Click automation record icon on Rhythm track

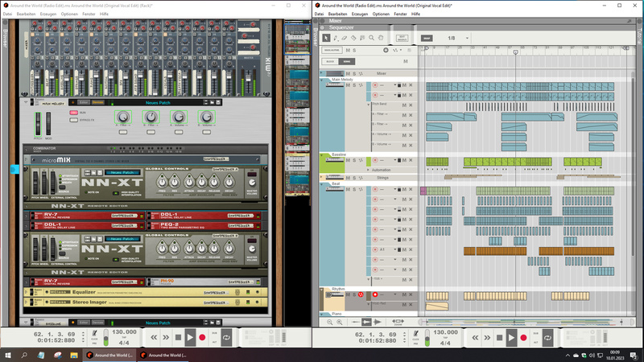tap(361, 294)
